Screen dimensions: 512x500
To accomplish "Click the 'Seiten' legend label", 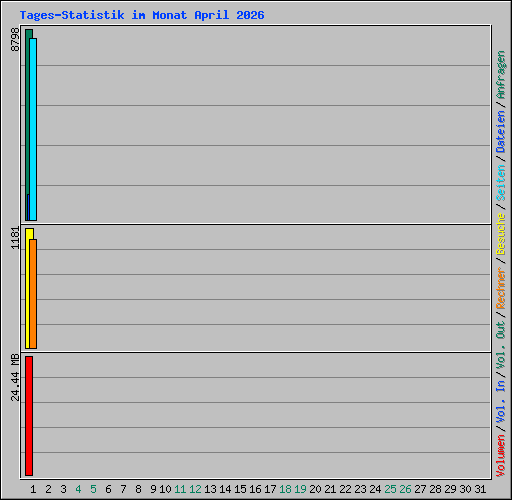I will pyautogui.click(x=501, y=183).
